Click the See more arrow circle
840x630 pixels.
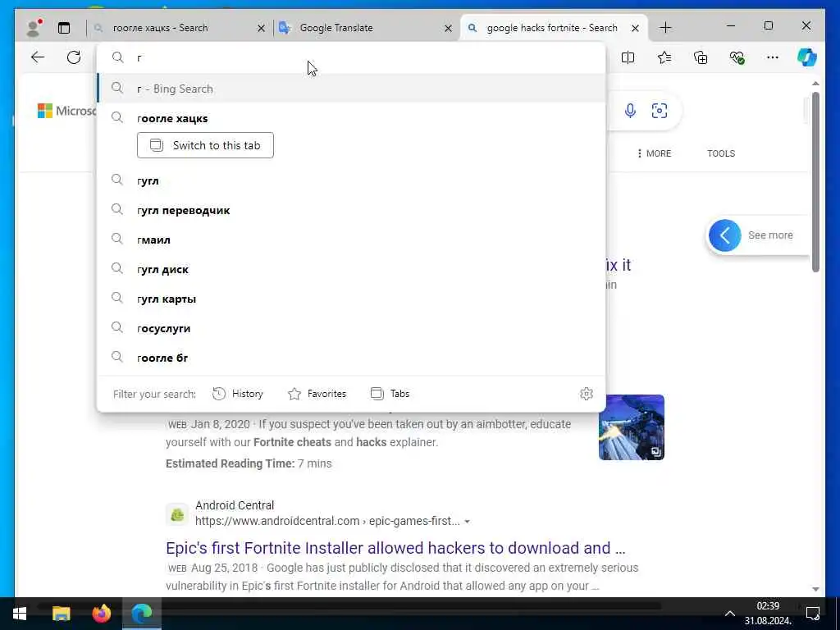[x=725, y=235]
